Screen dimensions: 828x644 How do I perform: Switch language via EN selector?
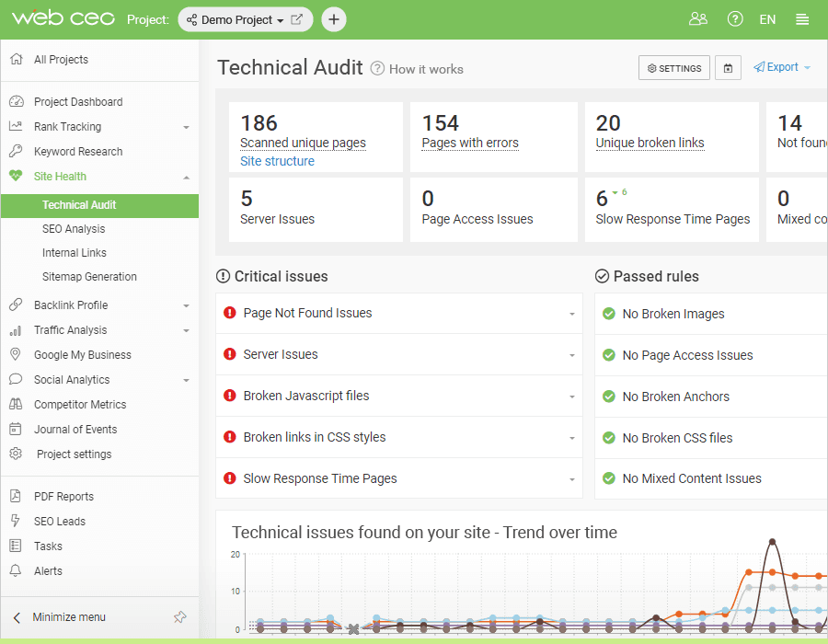click(767, 19)
